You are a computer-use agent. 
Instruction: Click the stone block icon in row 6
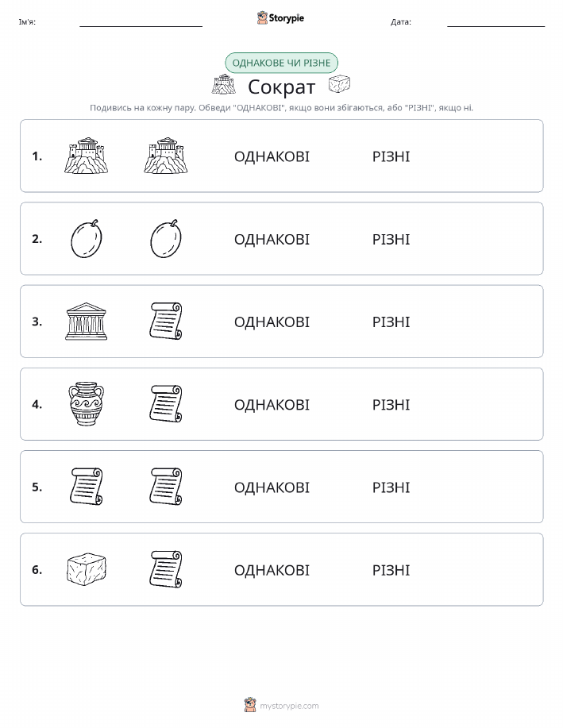pos(87,569)
